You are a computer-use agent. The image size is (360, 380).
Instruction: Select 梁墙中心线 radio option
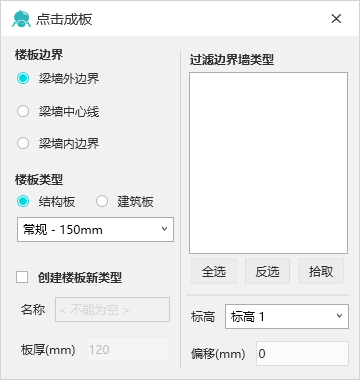pos(23,111)
